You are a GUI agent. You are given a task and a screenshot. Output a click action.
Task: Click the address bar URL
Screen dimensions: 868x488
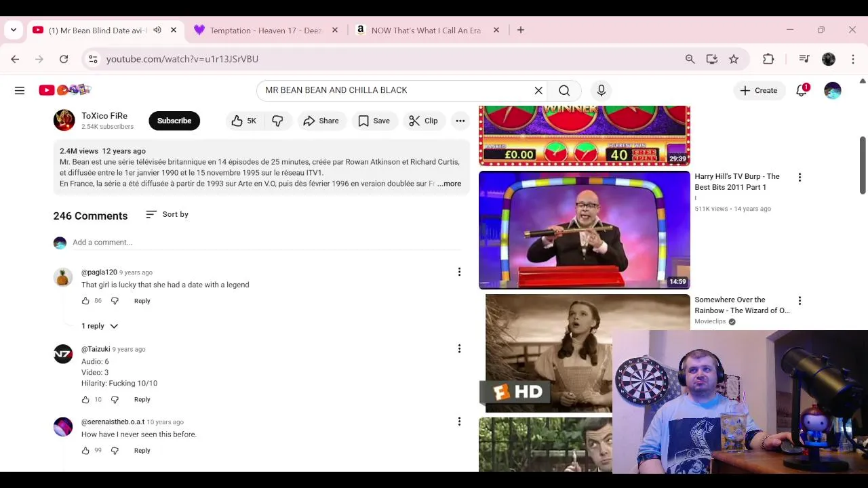tap(182, 59)
